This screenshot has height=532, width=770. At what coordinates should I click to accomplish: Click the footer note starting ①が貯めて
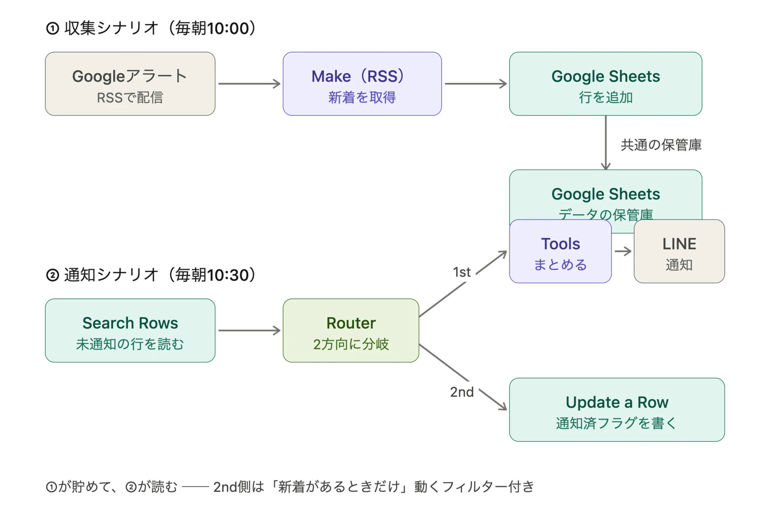tap(290, 487)
